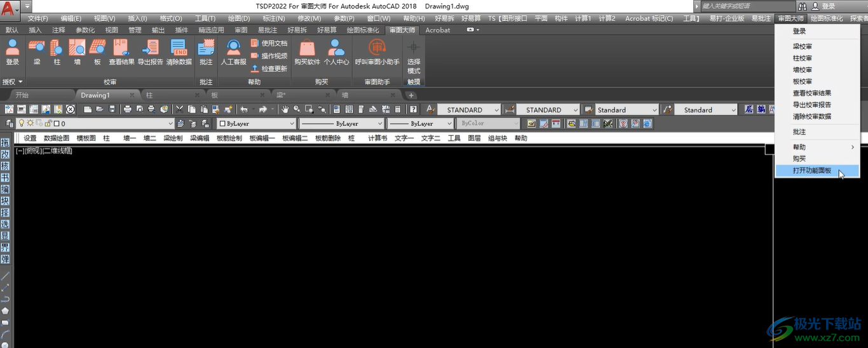
Task: Select the 墙 wall check icon
Action: [77, 52]
